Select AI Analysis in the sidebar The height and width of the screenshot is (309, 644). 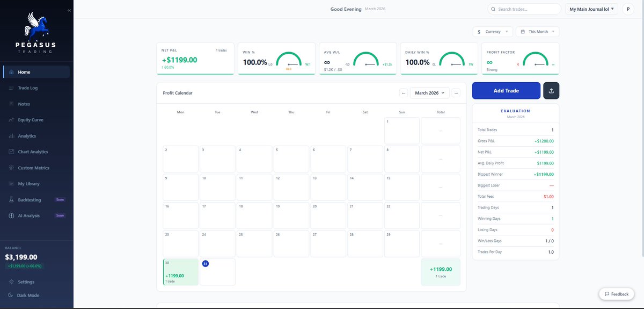coord(36,215)
